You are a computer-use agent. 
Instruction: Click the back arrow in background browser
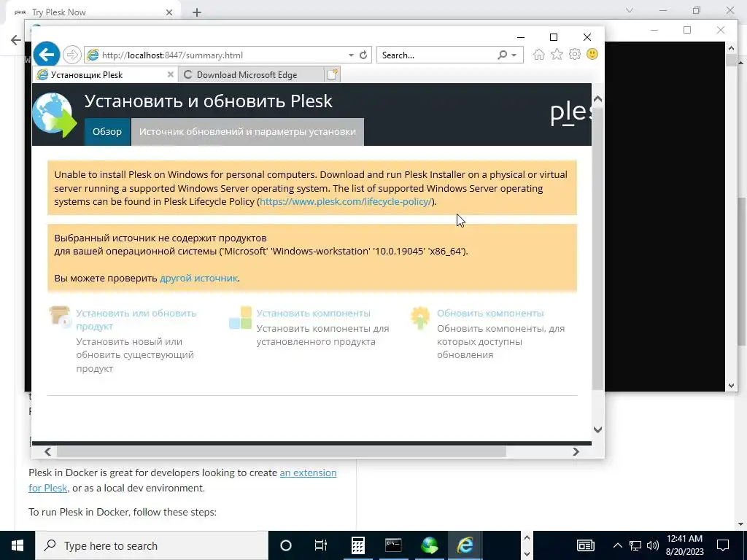pos(16,39)
